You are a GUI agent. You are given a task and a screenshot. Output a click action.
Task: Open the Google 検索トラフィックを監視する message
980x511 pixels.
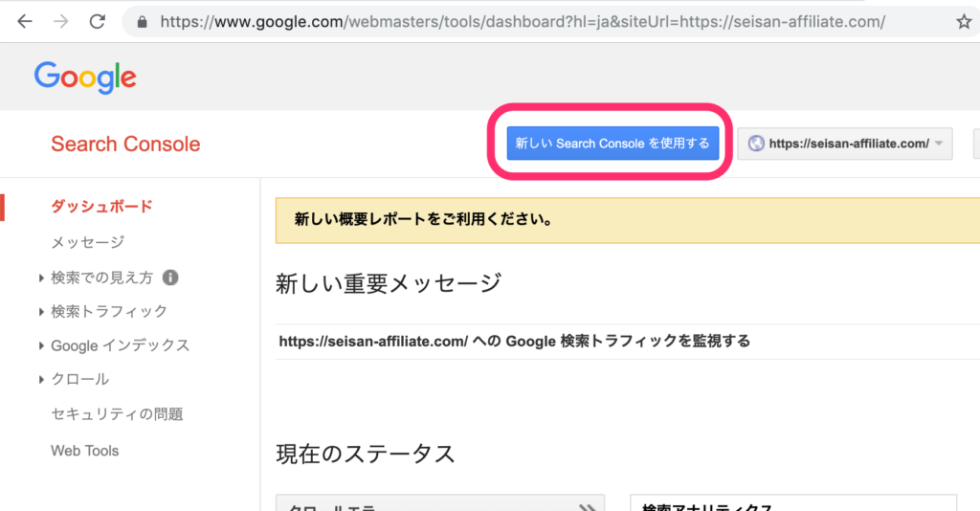[514, 341]
